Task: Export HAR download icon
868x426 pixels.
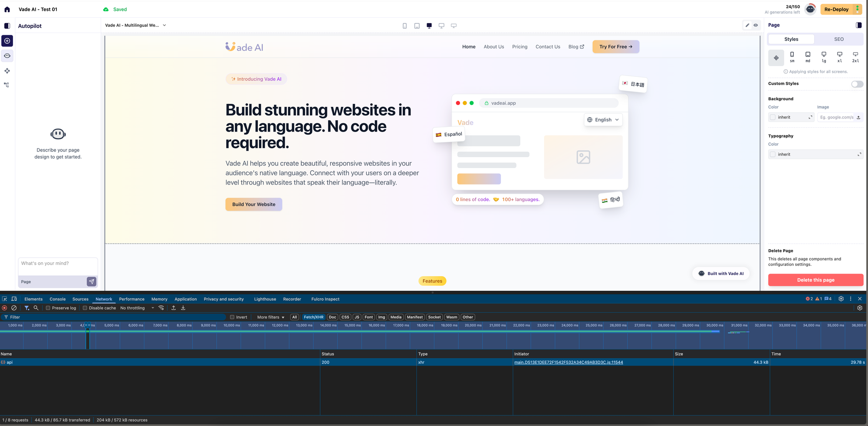Action: click(x=183, y=308)
